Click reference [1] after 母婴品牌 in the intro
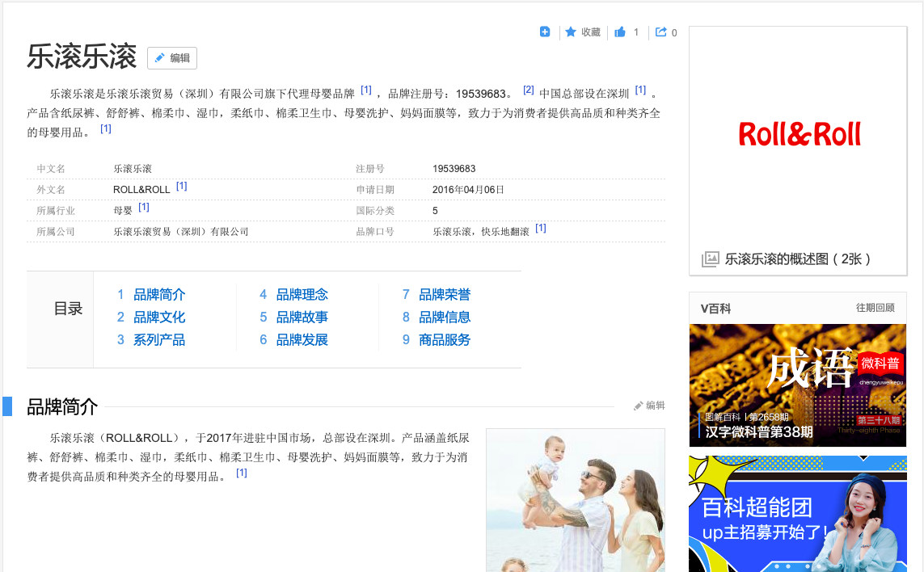Screen dimensions: 924x572 [366, 90]
